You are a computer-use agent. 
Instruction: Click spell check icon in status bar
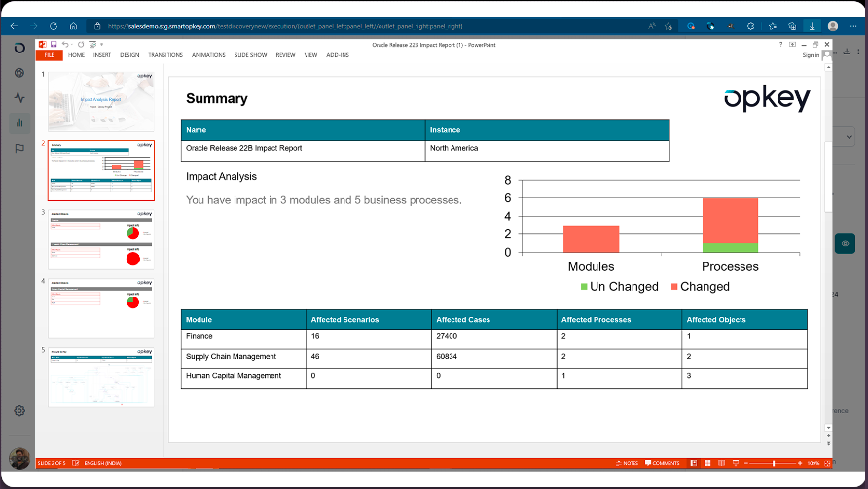click(x=75, y=463)
